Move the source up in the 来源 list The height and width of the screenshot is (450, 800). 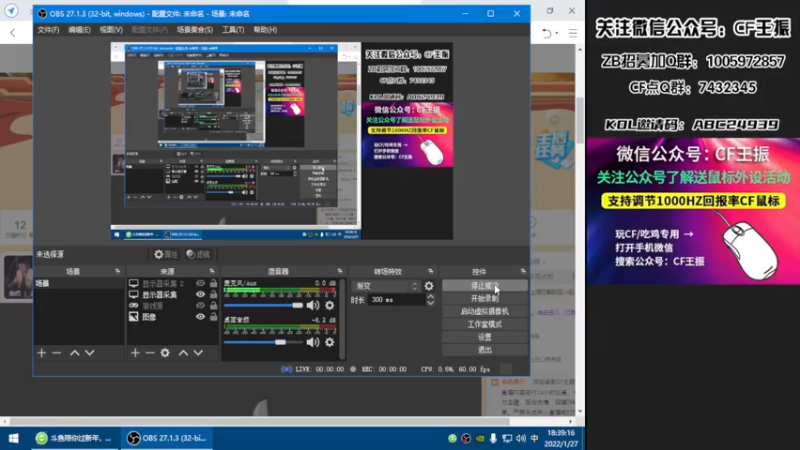(x=183, y=353)
